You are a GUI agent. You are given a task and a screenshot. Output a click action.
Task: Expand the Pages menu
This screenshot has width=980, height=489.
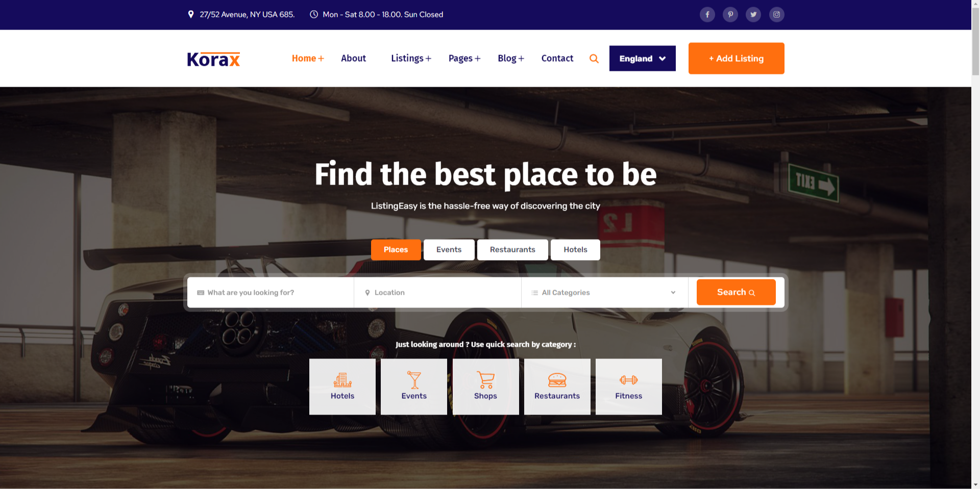click(464, 58)
